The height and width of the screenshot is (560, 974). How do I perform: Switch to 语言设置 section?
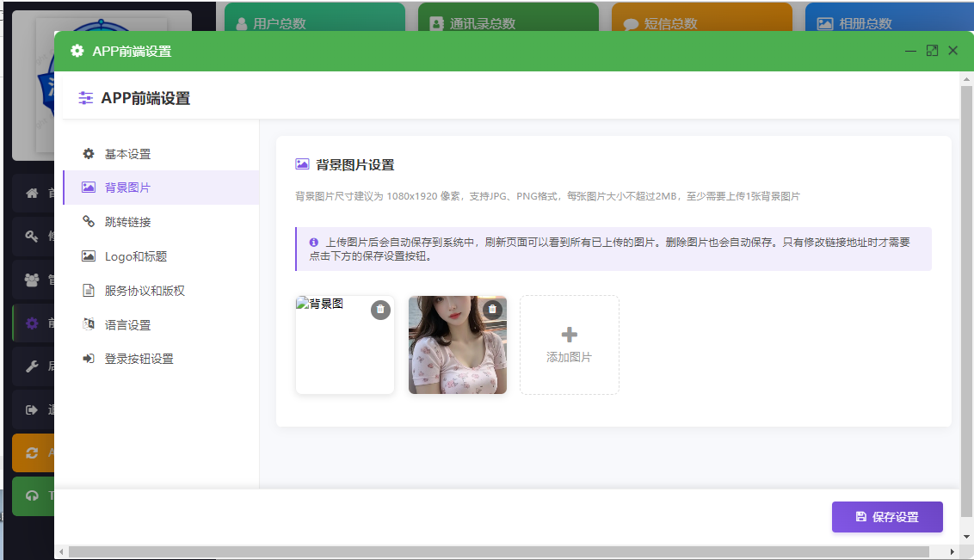(161, 324)
